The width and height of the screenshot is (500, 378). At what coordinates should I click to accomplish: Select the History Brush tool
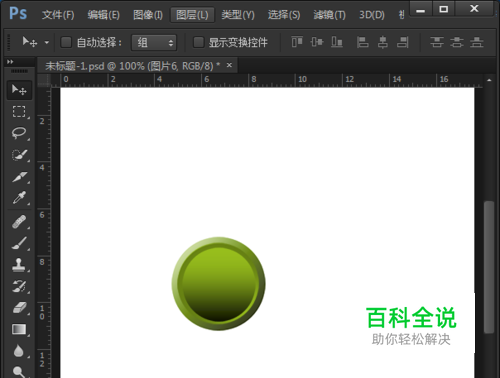(19, 286)
